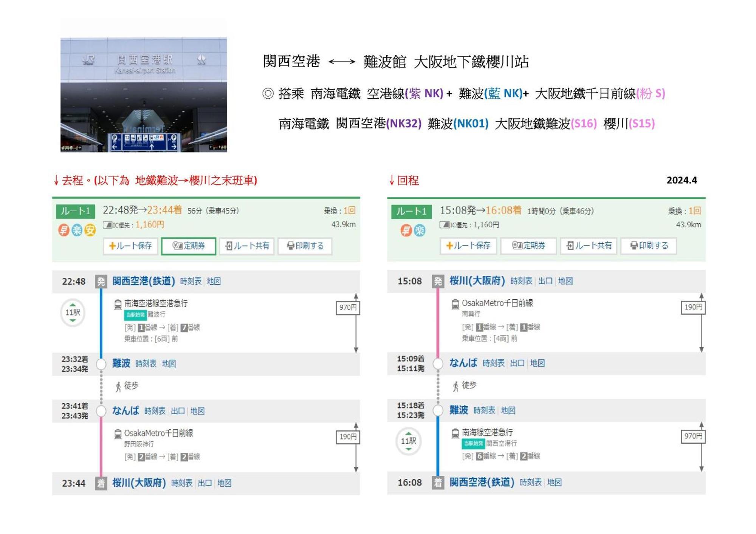
Task: Open the なんば station link at 23:41
Action: 125,411
